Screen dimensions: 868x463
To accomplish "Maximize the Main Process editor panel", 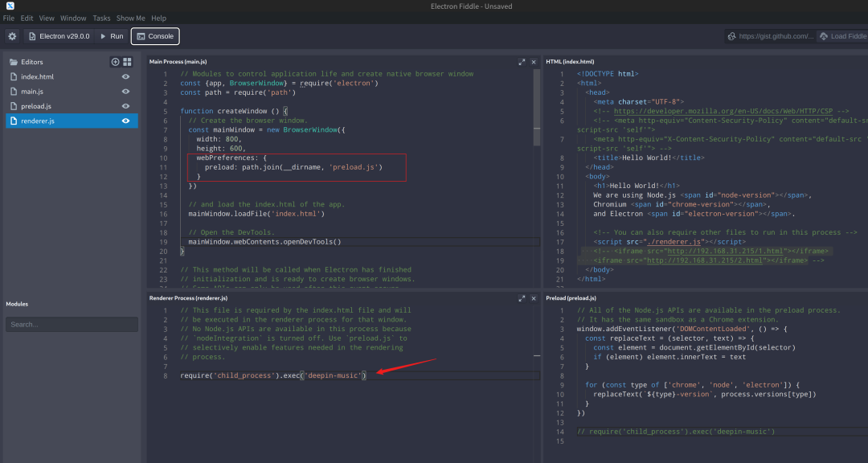I will pos(522,61).
